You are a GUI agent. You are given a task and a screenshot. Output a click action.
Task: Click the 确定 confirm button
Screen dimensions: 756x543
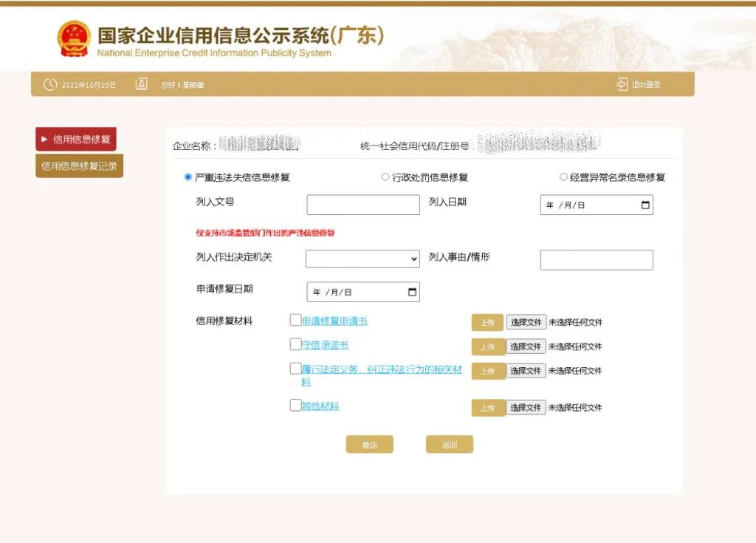[x=369, y=444]
